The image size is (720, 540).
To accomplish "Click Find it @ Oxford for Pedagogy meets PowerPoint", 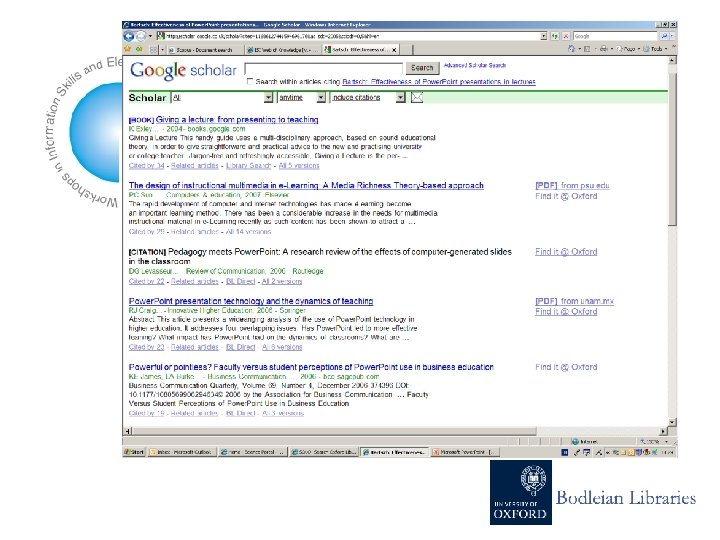I will (566, 252).
